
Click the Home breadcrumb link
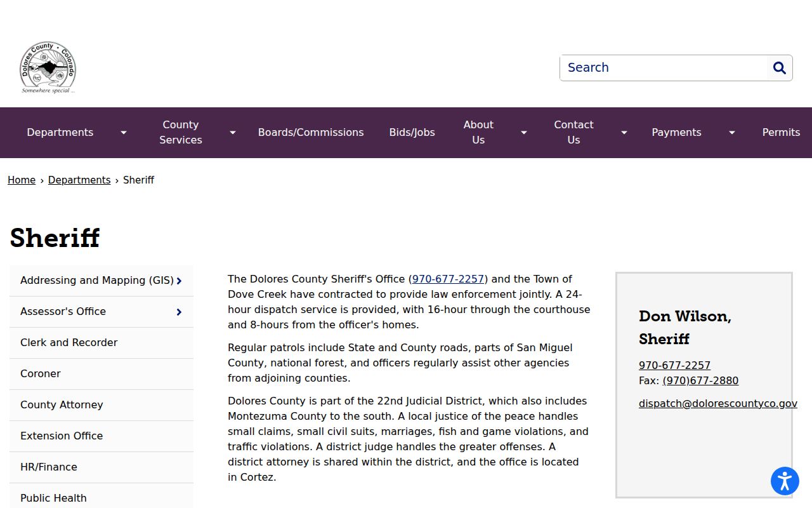pos(22,180)
